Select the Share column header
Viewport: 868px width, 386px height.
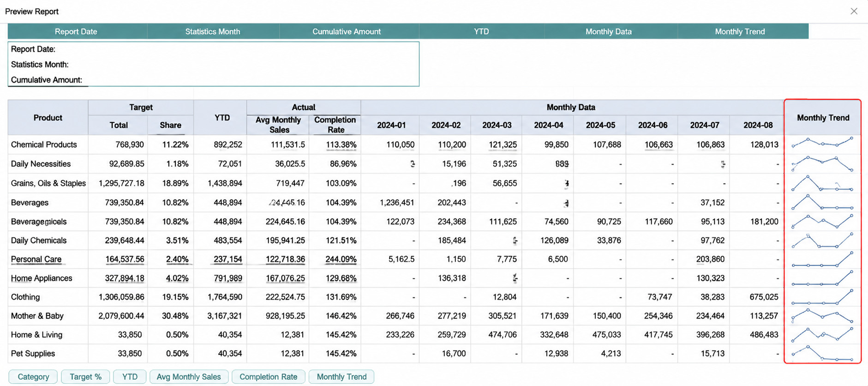click(170, 125)
